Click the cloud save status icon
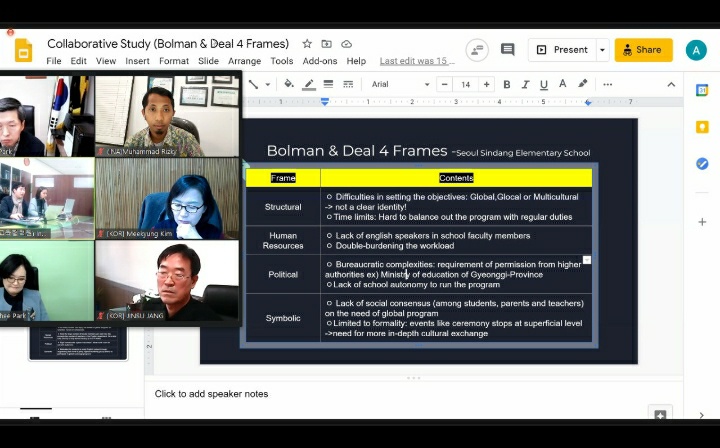Screen dimensions: 720x448 coord(346,44)
